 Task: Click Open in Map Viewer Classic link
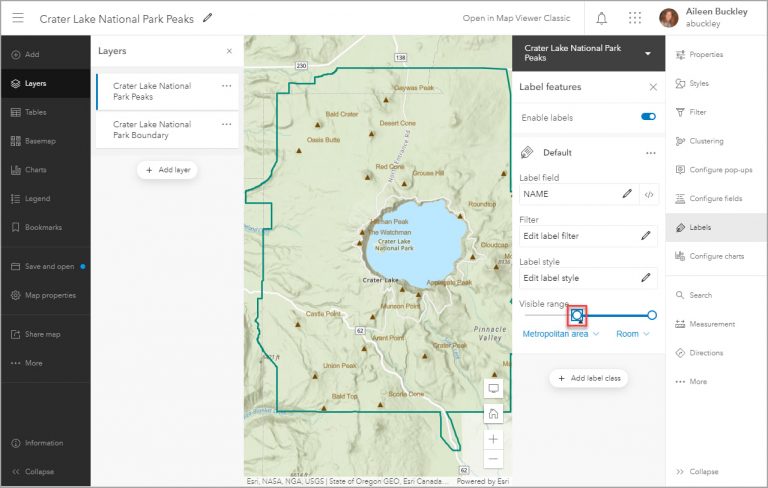[x=516, y=18]
